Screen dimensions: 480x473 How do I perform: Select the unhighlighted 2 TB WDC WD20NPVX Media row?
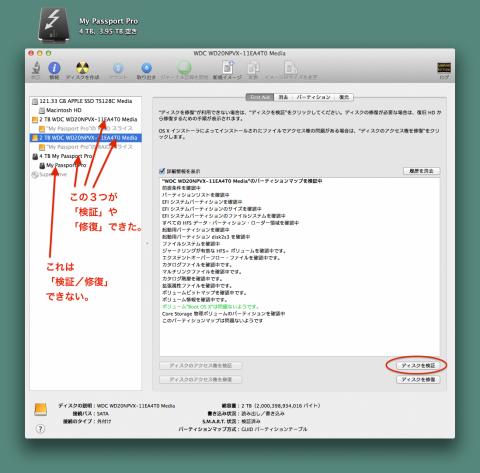86,119
